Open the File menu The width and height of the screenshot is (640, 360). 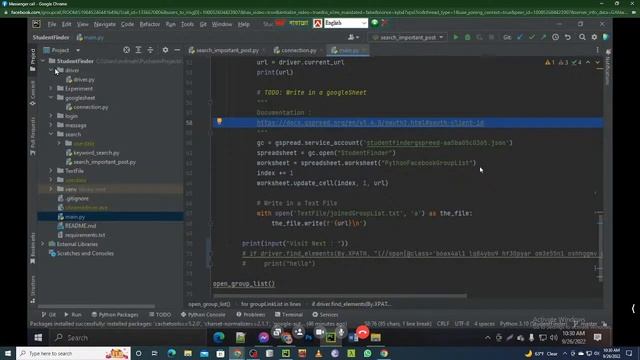[x=52, y=24]
